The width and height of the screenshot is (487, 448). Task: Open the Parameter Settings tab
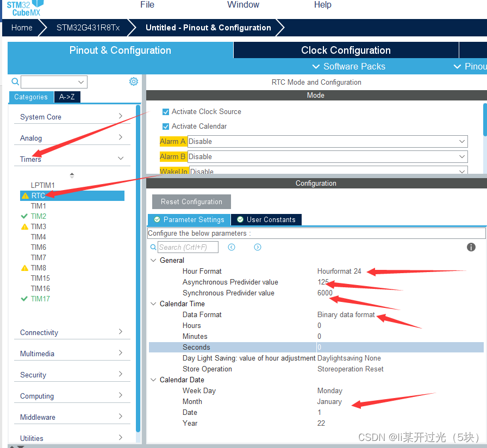(x=189, y=219)
